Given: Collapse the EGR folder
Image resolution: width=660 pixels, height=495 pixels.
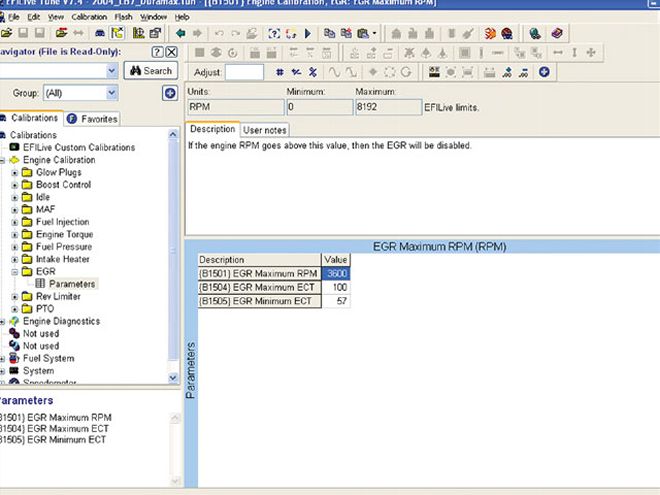Looking at the screenshot, I should pyautogui.click(x=14, y=272).
